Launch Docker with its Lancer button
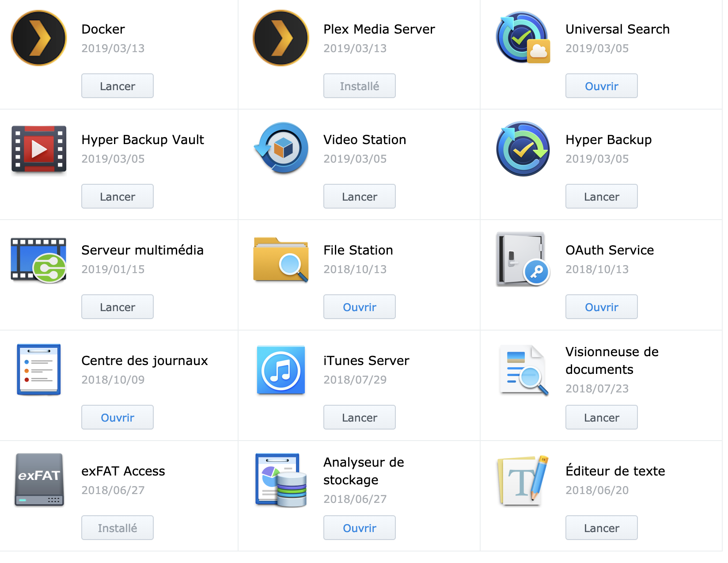This screenshot has height=563, width=728. coord(118,86)
